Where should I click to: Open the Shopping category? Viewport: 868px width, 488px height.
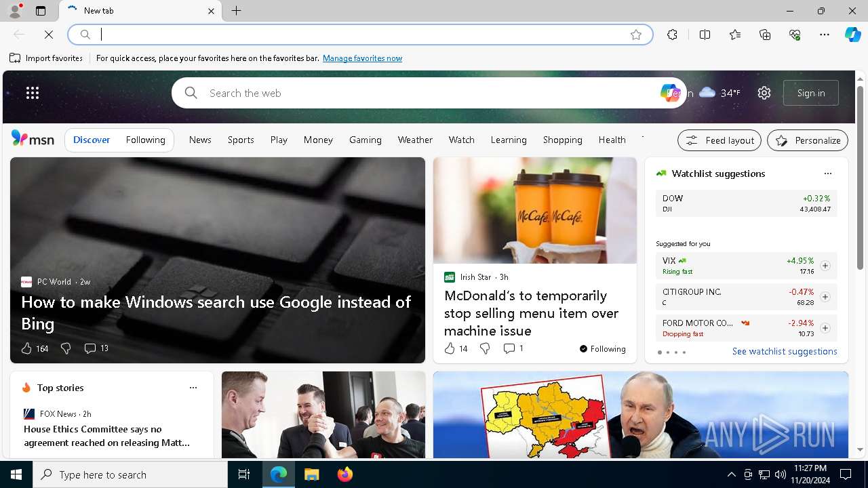(562, 140)
